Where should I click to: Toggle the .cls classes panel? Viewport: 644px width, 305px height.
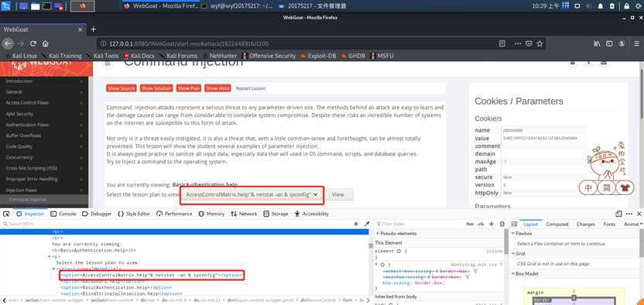[481, 224]
